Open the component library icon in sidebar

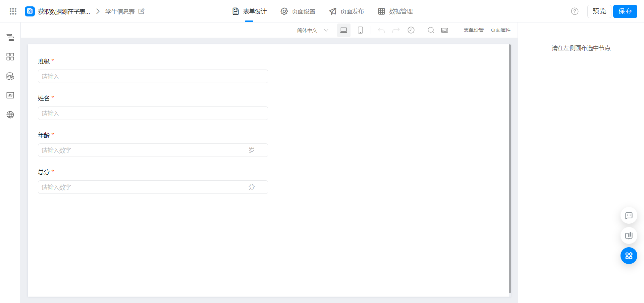(x=10, y=57)
